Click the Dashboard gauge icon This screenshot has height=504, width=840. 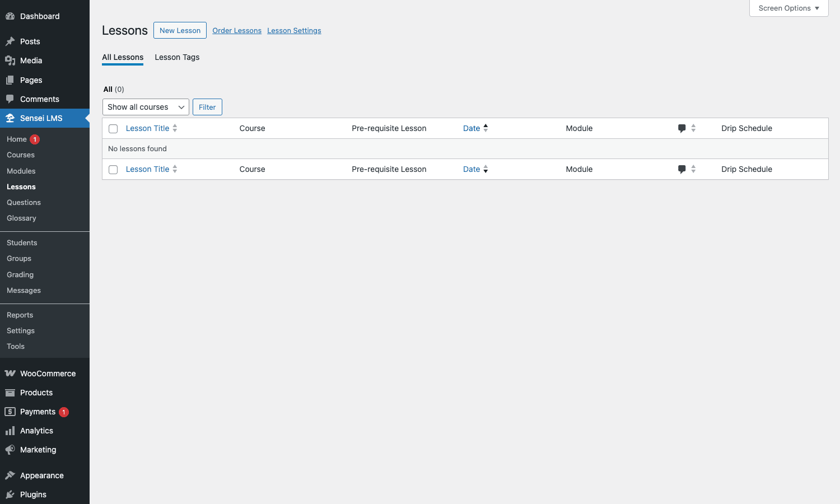[x=10, y=16]
